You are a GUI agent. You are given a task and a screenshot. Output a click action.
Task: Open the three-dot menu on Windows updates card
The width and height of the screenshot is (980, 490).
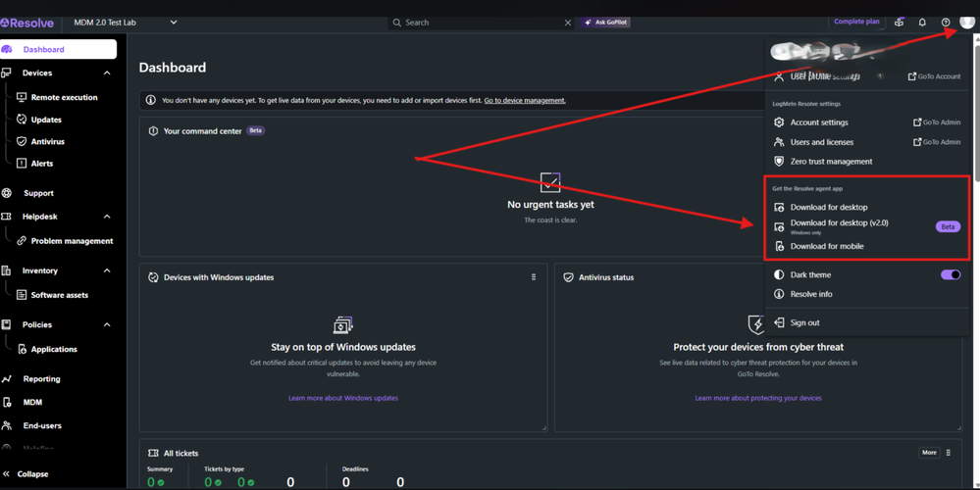tap(534, 277)
